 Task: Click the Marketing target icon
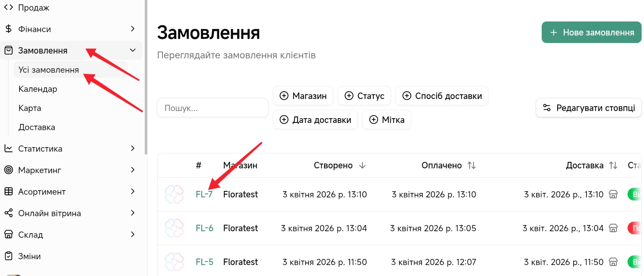point(9,170)
